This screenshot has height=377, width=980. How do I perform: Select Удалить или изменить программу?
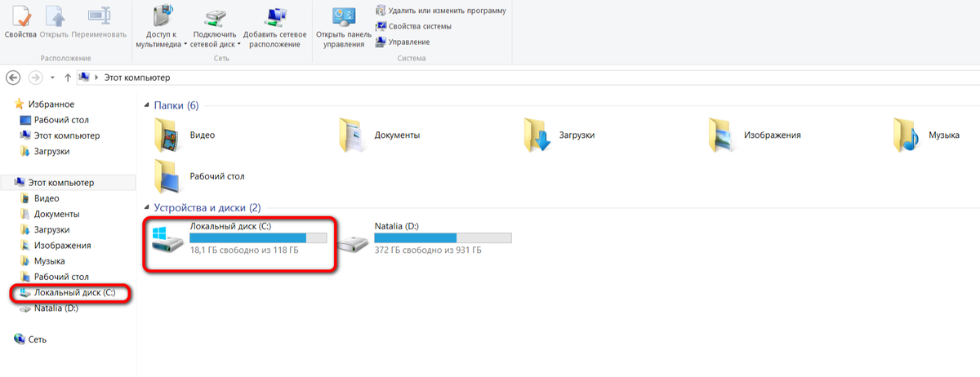pyautogui.click(x=440, y=11)
